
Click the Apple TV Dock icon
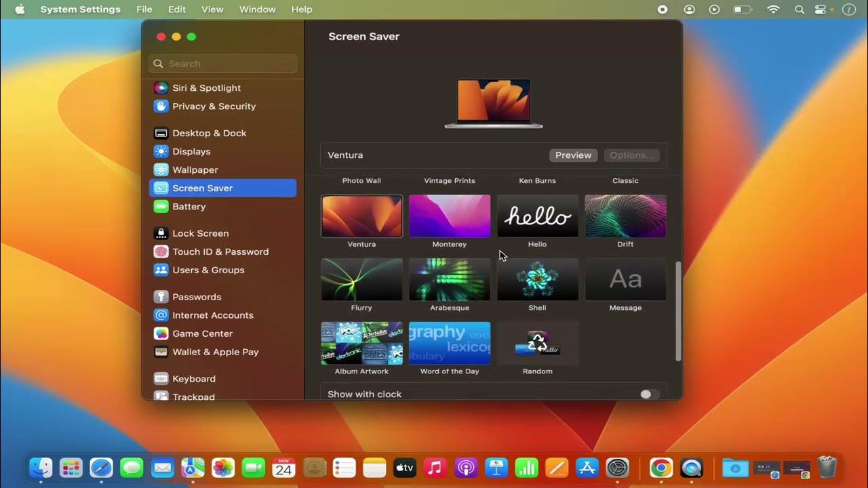(405, 468)
